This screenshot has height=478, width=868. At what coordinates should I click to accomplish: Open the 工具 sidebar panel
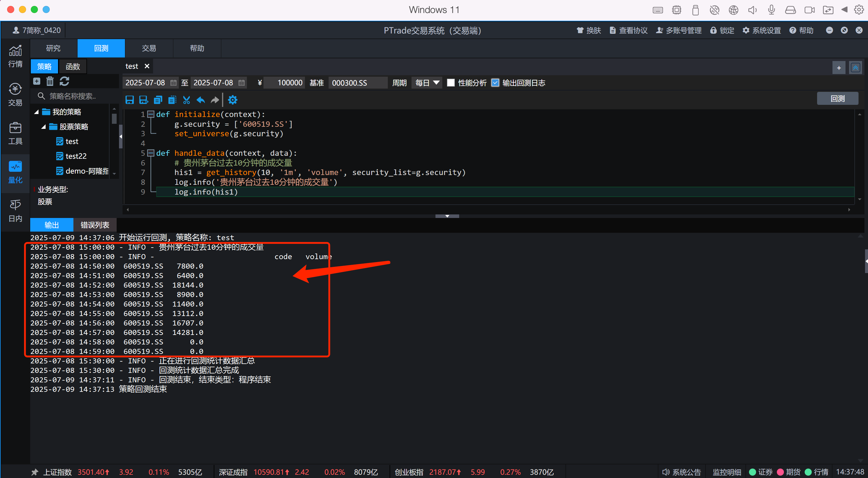point(15,134)
